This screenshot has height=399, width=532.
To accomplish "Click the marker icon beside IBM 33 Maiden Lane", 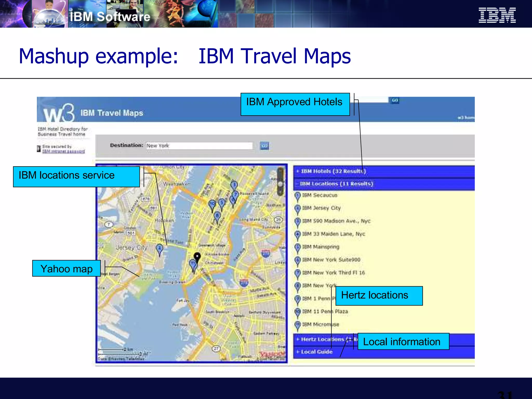I will 298,235.
